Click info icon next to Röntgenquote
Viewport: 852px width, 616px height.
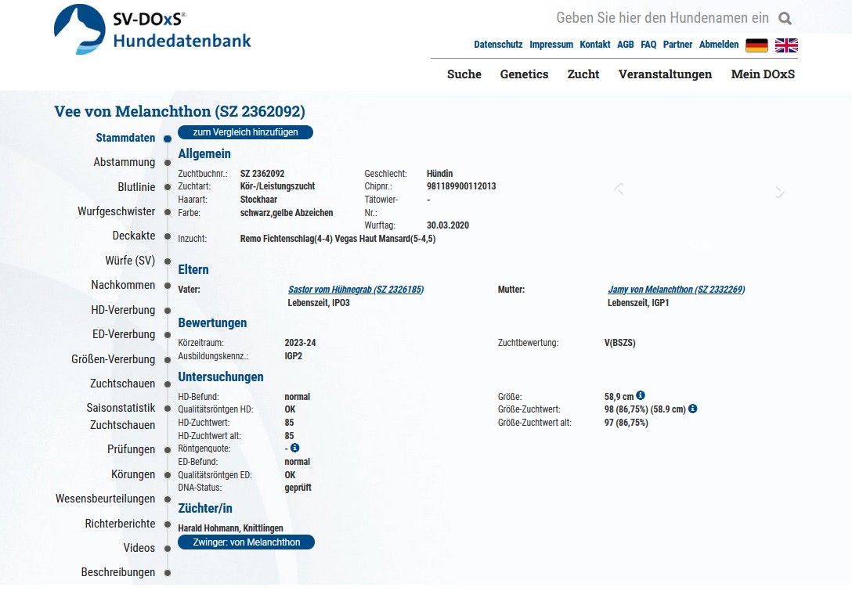tap(294, 448)
